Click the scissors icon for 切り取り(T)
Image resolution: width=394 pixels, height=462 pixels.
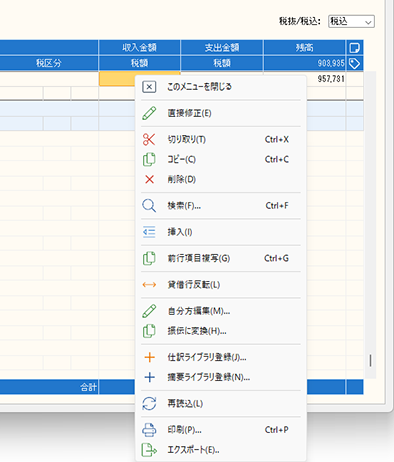point(149,139)
